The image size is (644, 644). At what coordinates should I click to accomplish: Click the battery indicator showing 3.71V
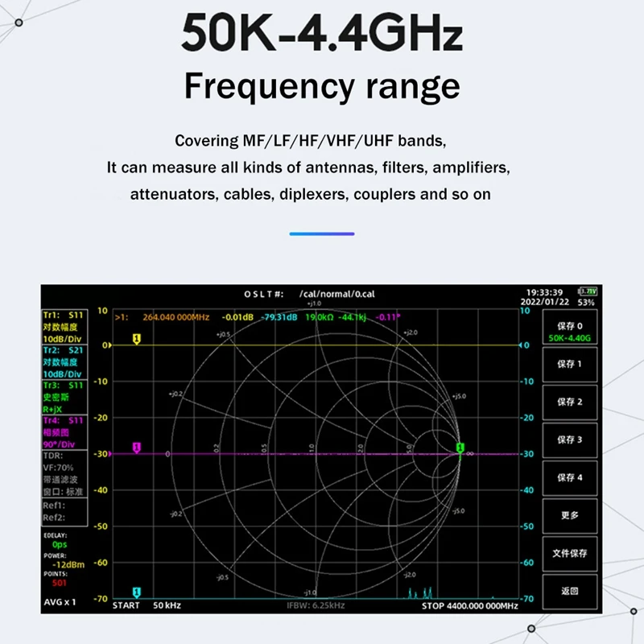click(x=588, y=292)
